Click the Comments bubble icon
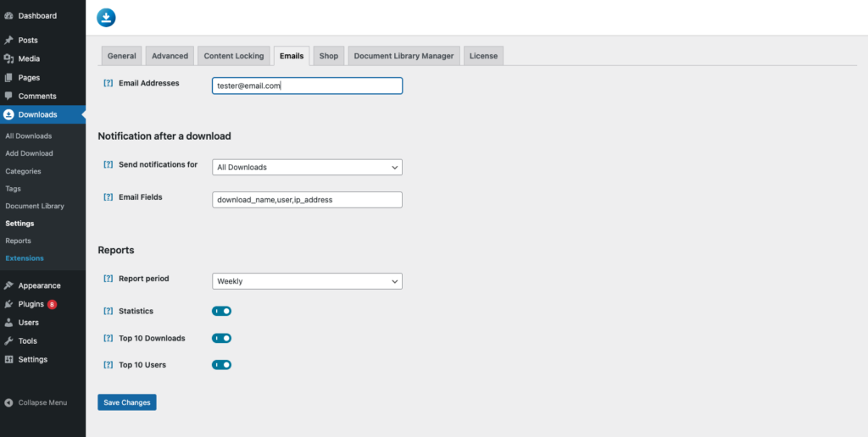The image size is (868, 437). click(x=8, y=96)
